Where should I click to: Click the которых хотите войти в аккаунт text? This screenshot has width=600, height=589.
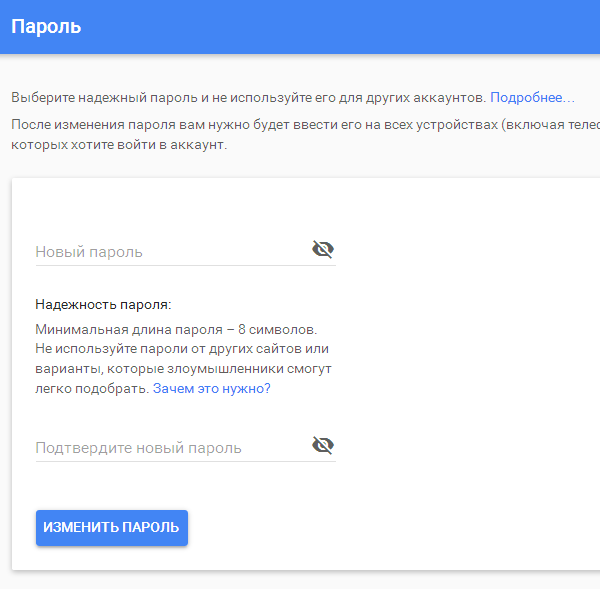pos(119,145)
